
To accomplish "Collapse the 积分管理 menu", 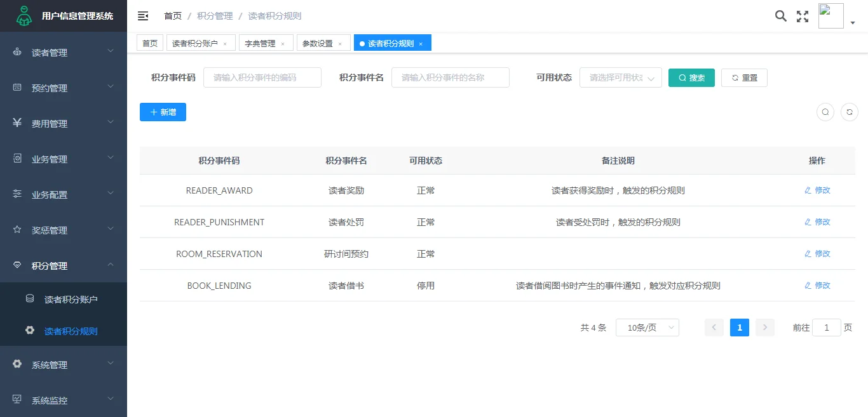I will [x=64, y=265].
